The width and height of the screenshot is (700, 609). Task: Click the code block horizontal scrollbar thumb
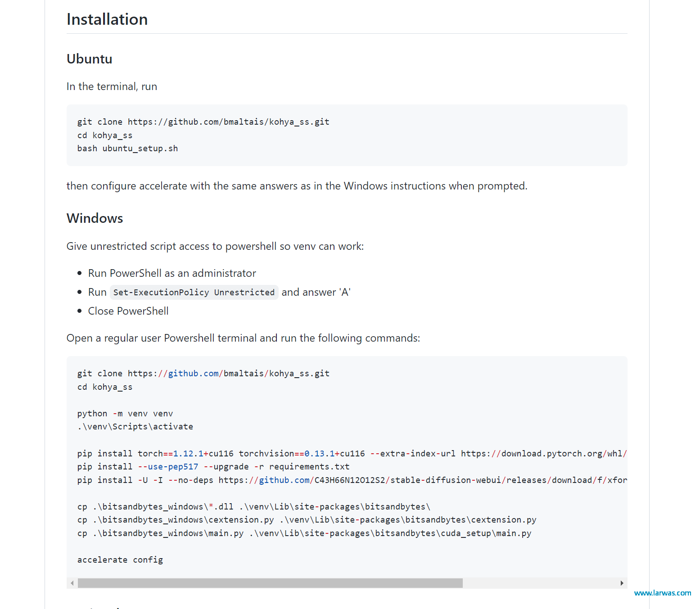coord(270,583)
